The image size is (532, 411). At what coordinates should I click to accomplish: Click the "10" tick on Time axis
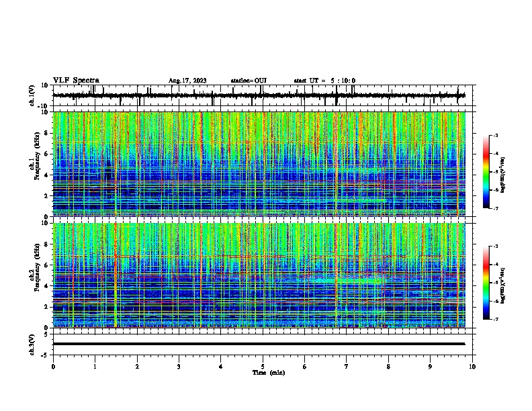(472, 367)
